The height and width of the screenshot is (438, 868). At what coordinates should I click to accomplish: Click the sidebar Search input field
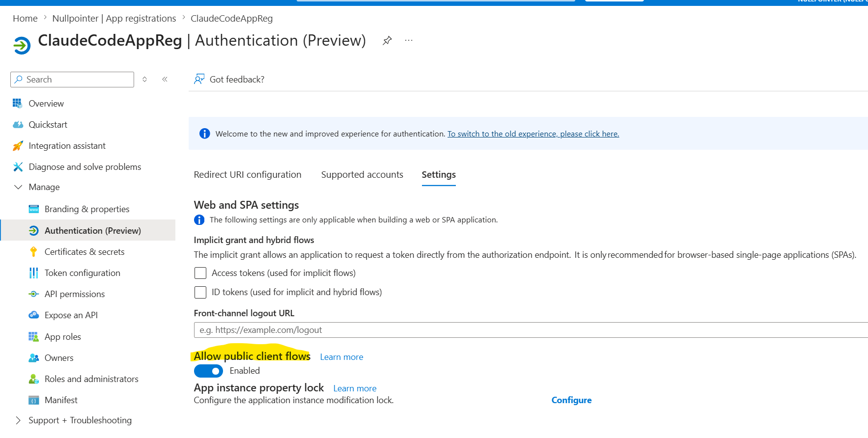72,79
